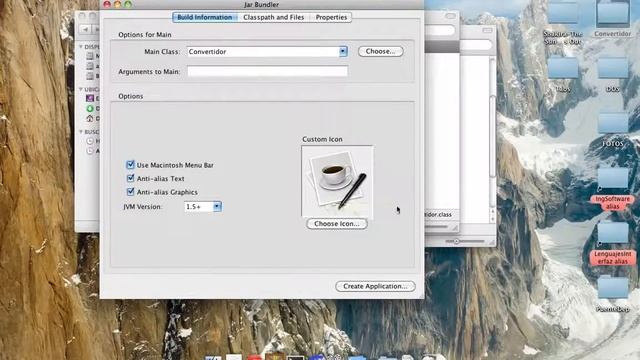Click the Finder back arrow behind Jar Bundler

(85, 29)
